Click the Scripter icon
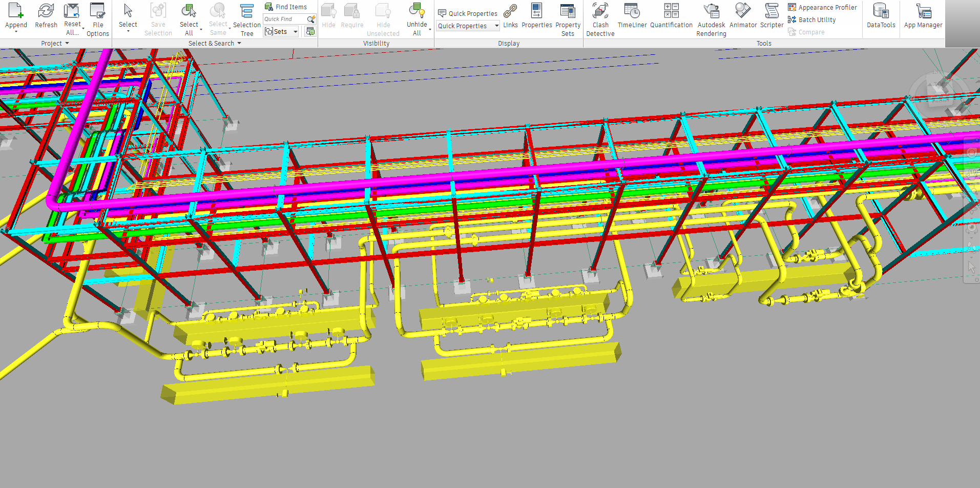 point(772,15)
